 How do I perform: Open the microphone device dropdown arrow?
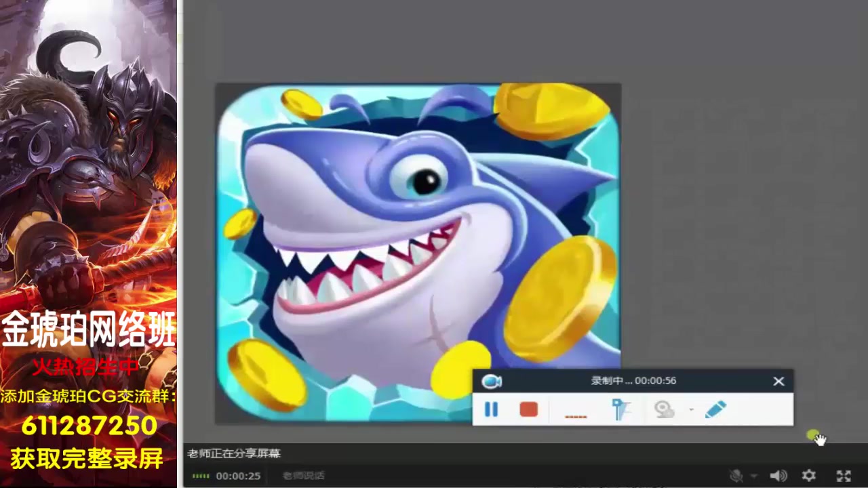point(753,476)
